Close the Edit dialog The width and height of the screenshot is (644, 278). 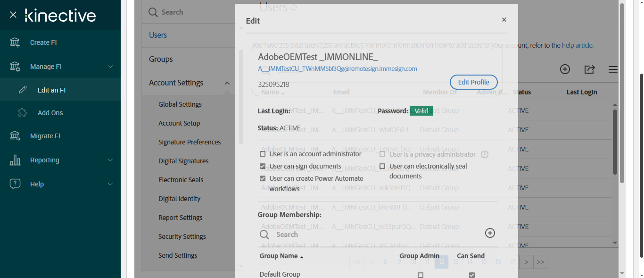[x=504, y=20]
